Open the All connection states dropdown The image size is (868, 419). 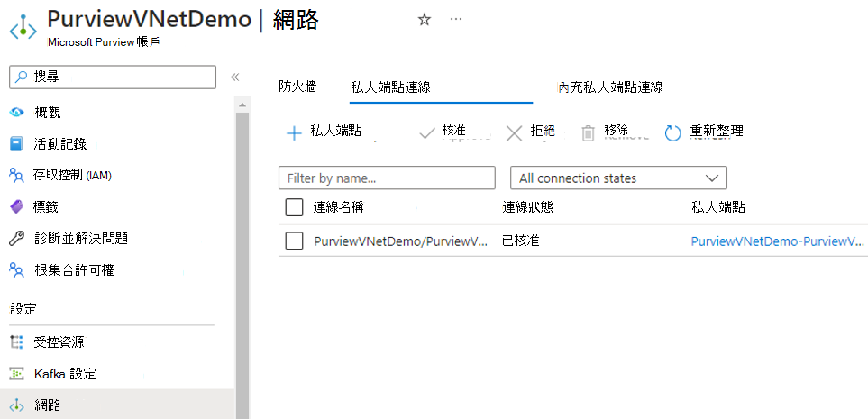pyautogui.click(x=618, y=178)
